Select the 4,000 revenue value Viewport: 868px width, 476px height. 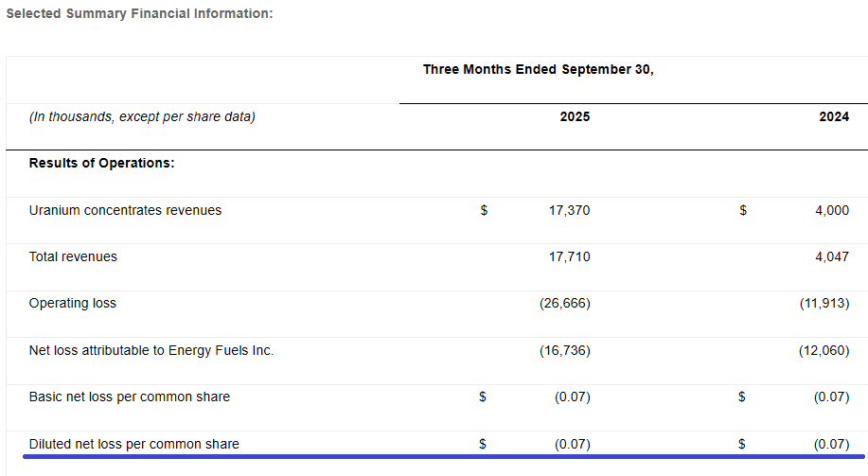[831, 210]
